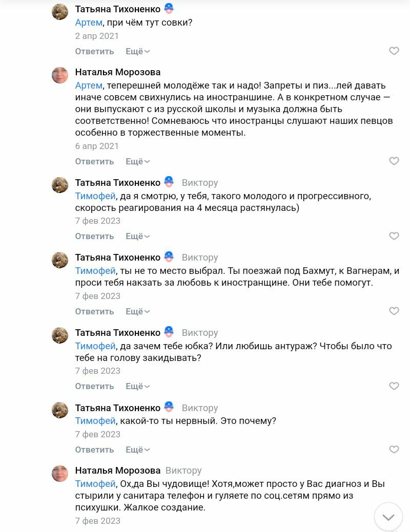Click the emoji badge beside the top Татьяна Тихоненко name
This screenshot has width=410, height=532.
(169, 9)
